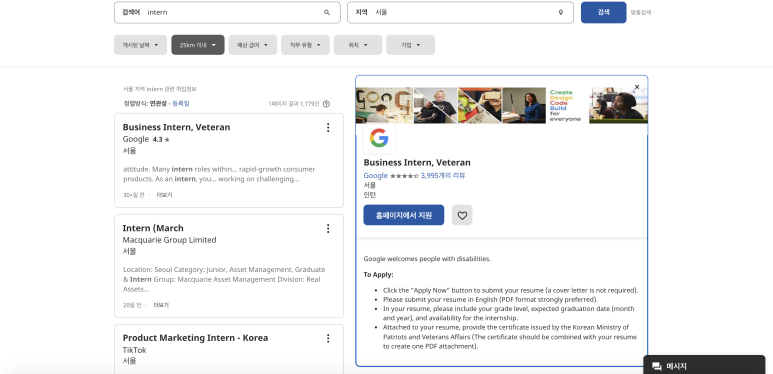Open Product Marketing Intern - Korea listing

point(195,338)
